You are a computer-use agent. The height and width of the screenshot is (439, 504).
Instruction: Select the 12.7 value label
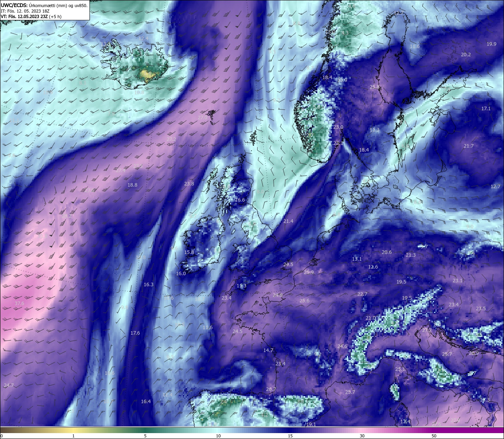pyautogui.click(x=495, y=186)
